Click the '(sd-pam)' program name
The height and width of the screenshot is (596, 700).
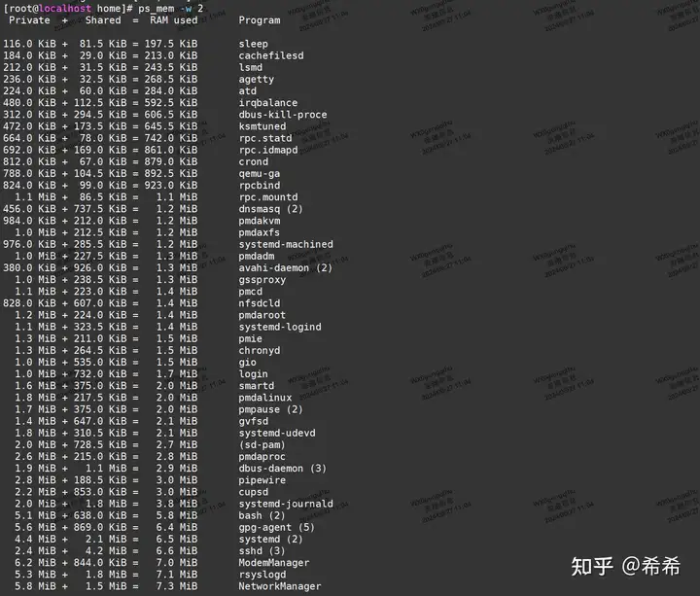click(x=262, y=445)
